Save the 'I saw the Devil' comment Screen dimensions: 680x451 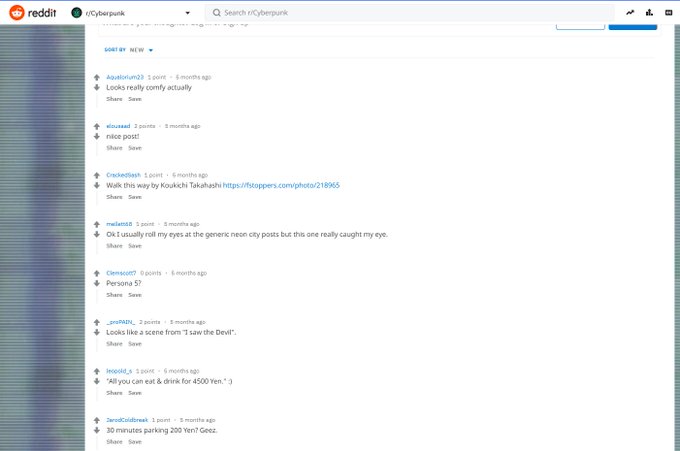pos(135,344)
